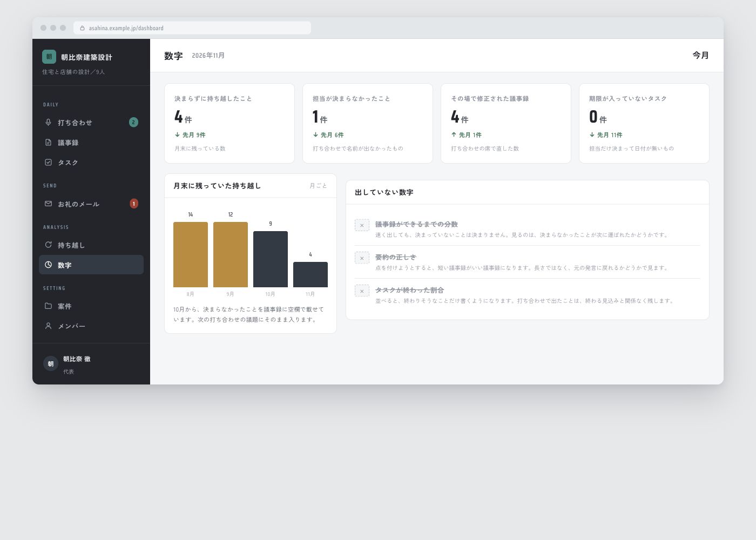Click the 8月 bar with value 14
This screenshot has width=756, height=540.
point(191,254)
